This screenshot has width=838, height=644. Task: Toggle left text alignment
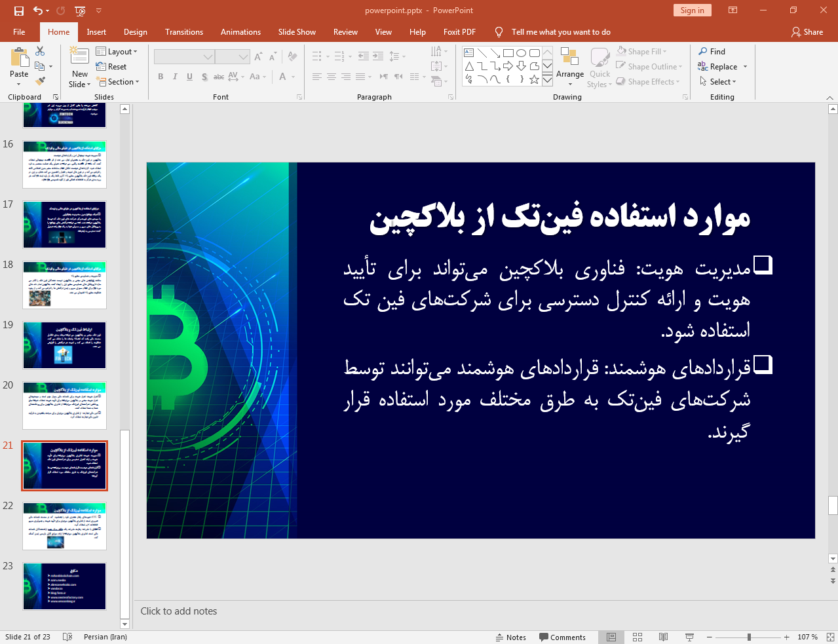[317, 77]
